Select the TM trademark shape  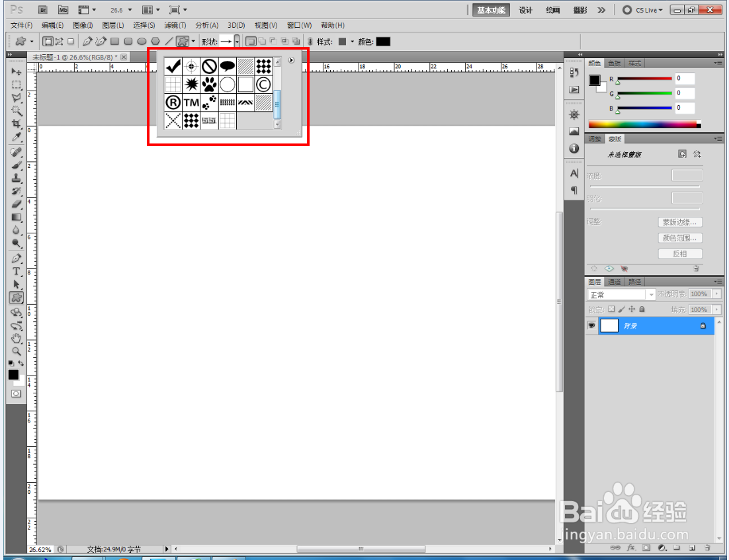(x=191, y=102)
